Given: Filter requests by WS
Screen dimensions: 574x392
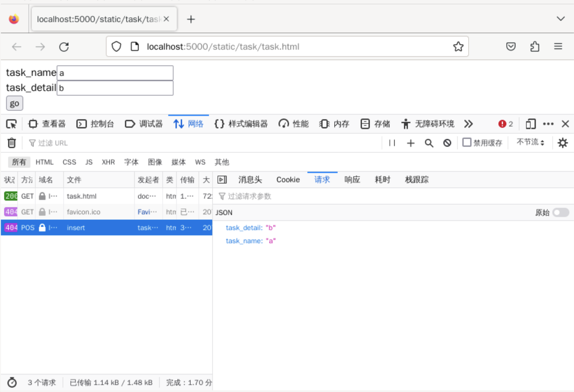Looking at the screenshot, I should (x=200, y=162).
